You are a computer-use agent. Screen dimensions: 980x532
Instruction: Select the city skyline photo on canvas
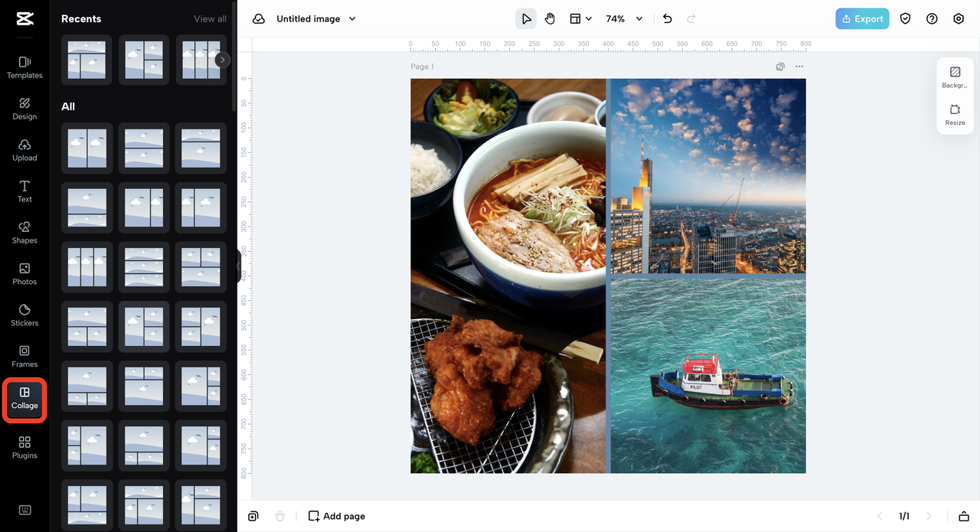pos(707,175)
